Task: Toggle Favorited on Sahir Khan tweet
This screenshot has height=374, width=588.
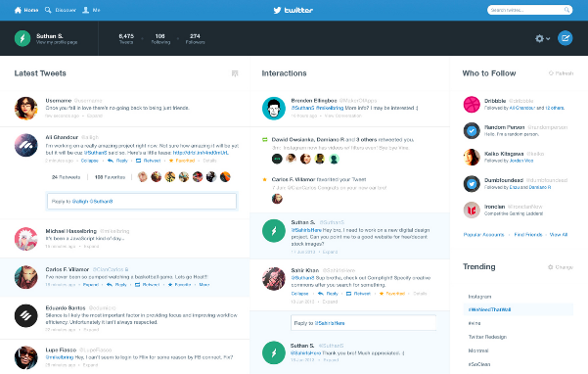Action: 392,294
